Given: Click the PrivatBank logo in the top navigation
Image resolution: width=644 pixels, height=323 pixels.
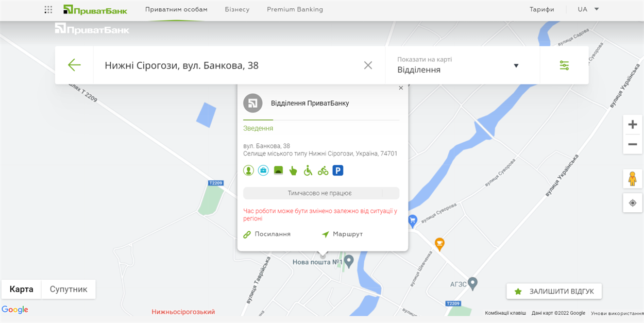Looking at the screenshot, I should 95,10.
